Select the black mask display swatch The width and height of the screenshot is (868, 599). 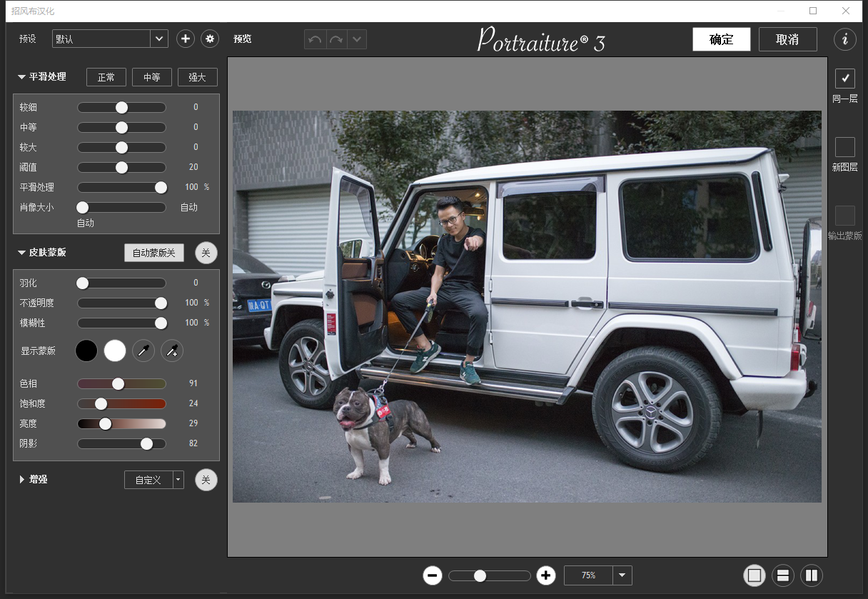pyautogui.click(x=86, y=351)
